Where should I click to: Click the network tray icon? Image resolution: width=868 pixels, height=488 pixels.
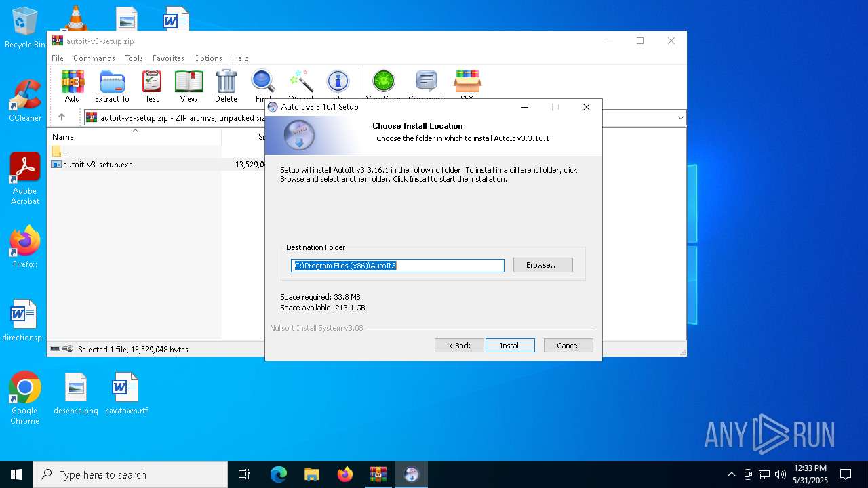764,474
